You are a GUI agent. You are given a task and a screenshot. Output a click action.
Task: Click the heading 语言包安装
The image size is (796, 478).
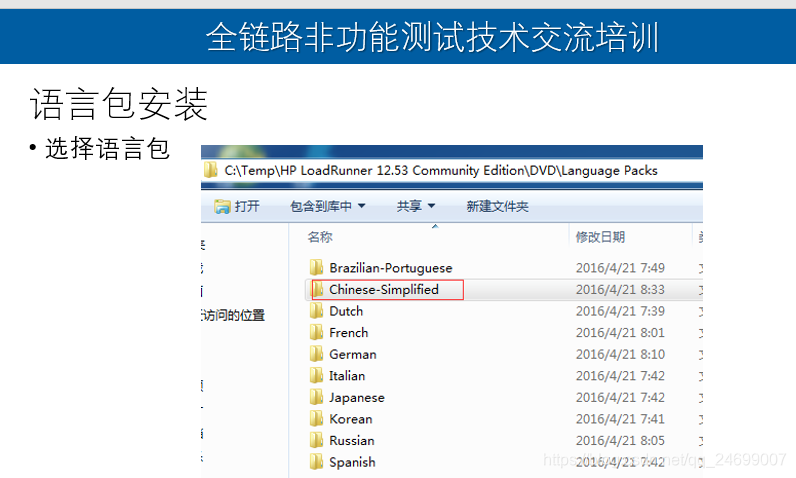pyautogui.click(x=119, y=104)
